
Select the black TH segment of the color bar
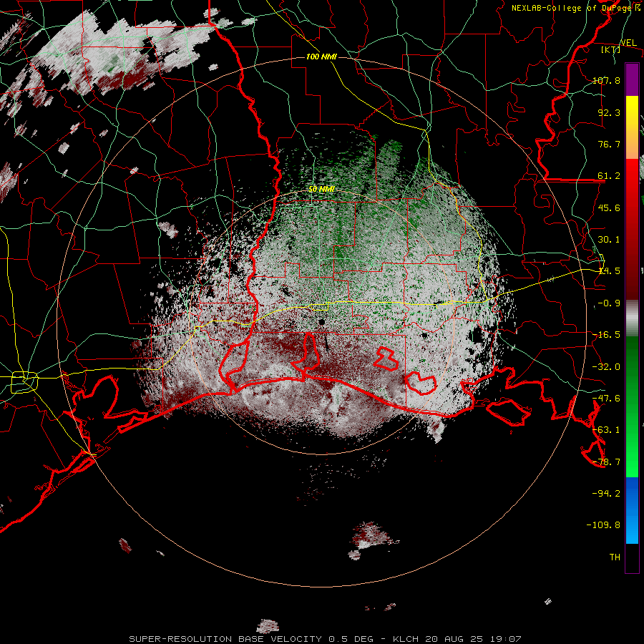pyautogui.click(x=632, y=558)
